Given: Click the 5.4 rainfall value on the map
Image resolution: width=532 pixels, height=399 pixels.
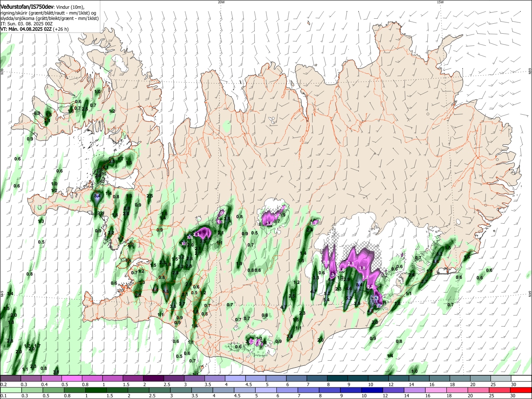Looking at the screenshot, I should (326, 300).
